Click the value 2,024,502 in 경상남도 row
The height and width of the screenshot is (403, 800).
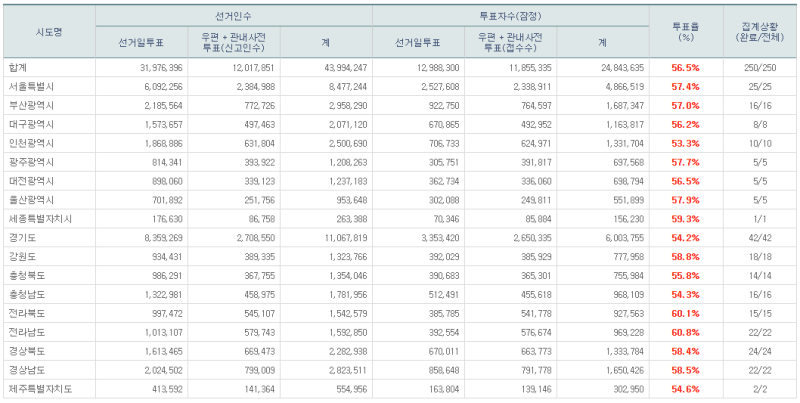click(x=163, y=370)
